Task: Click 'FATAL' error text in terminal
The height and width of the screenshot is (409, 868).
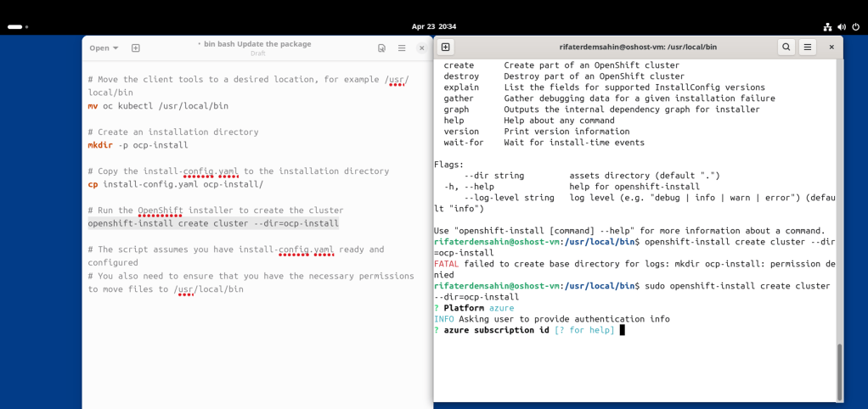Action: [x=447, y=264]
